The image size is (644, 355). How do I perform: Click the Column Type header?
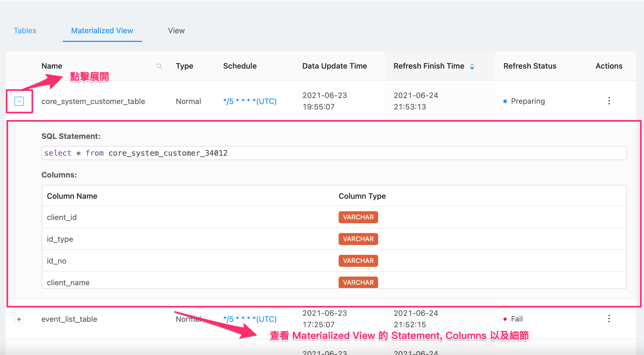click(362, 196)
